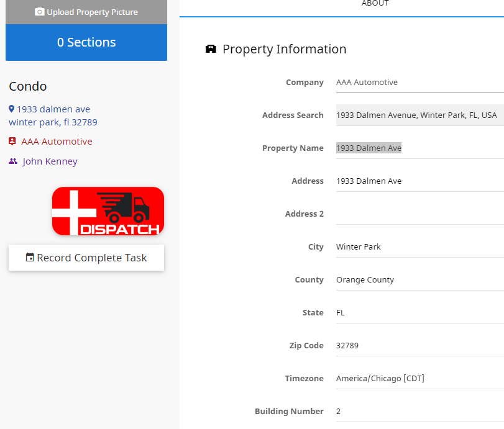Image resolution: width=504 pixels, height=429 pixels.
Task: Click the map pin icon beside the address
Action: pos(11,109)
